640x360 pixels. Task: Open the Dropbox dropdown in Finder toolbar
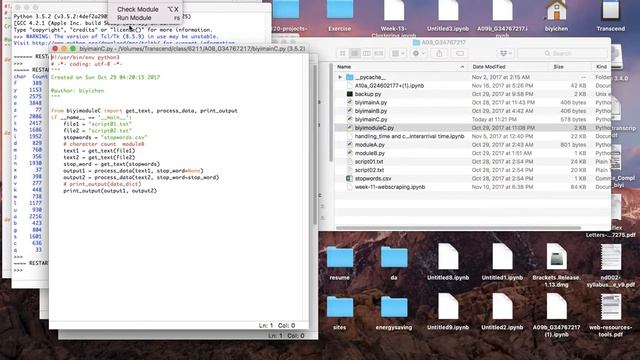[505, 53]
